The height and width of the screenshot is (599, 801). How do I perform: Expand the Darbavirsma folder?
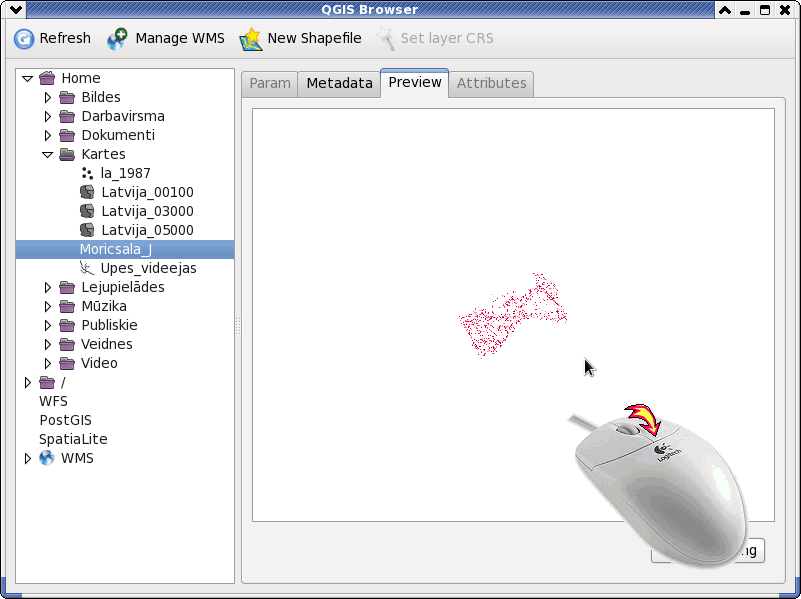48,116
